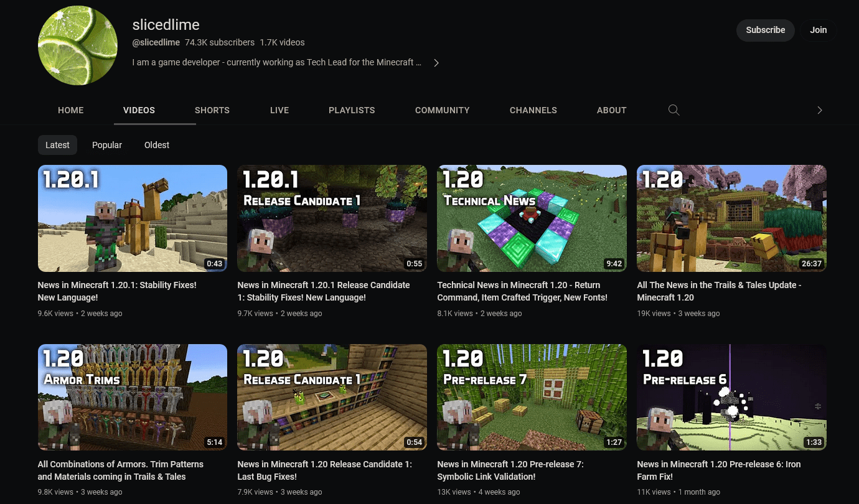Click the 9:42 duration badge
The height and width of the screenshot is (504, 859).
pyautogui.click(x=614, y=264)
